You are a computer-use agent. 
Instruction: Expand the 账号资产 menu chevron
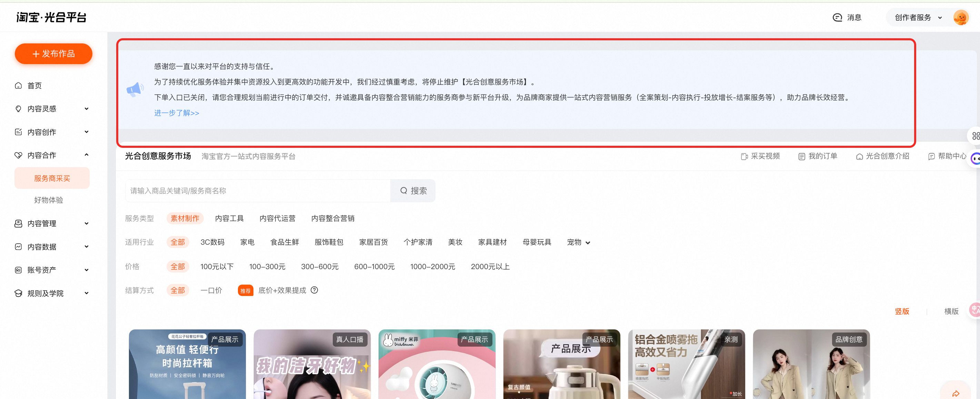pos(86,270)
